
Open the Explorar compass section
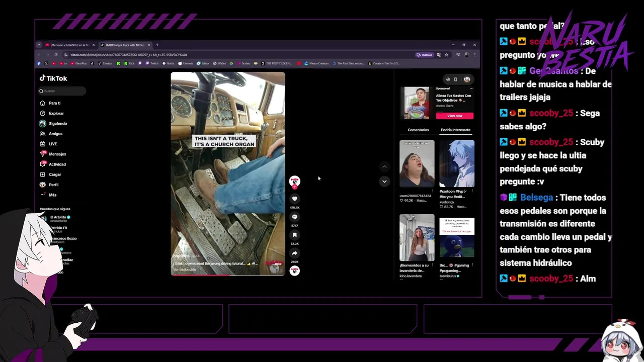coord(52,113)
